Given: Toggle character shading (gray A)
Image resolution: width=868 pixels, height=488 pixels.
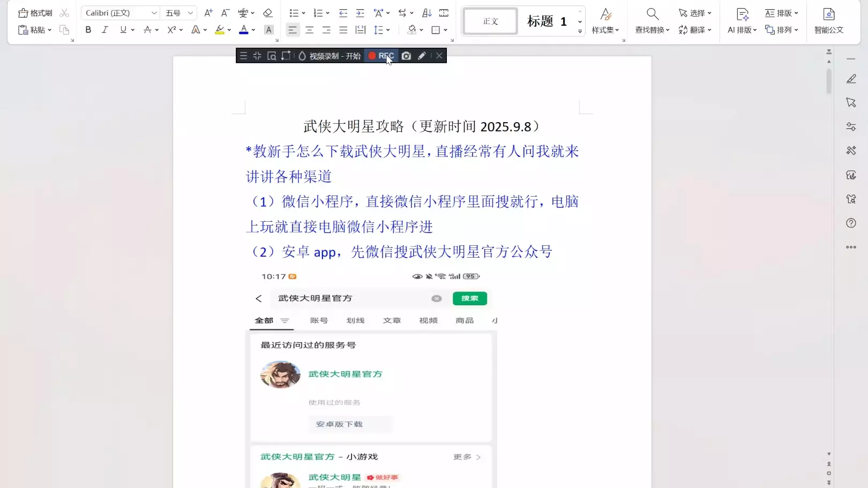Looking at the screenshot, I should click(269, 30).
